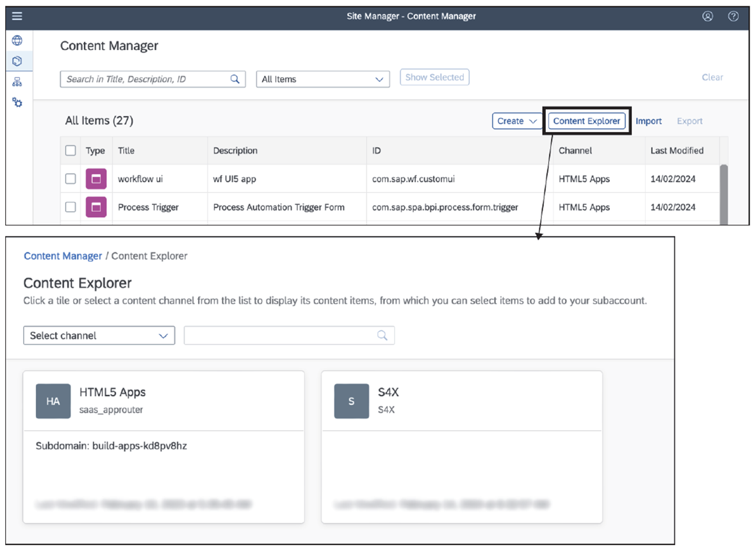Click the Show Selected button

coord(434,77)
